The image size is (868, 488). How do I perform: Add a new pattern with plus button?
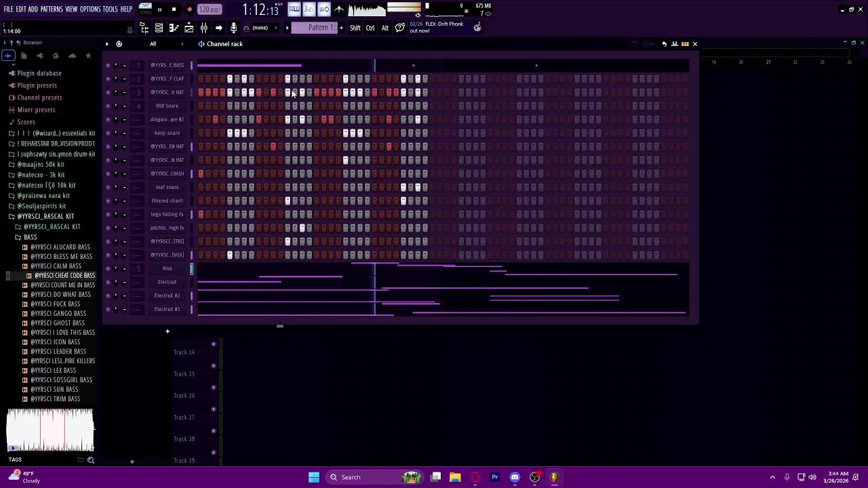click(x=341, y=28)
